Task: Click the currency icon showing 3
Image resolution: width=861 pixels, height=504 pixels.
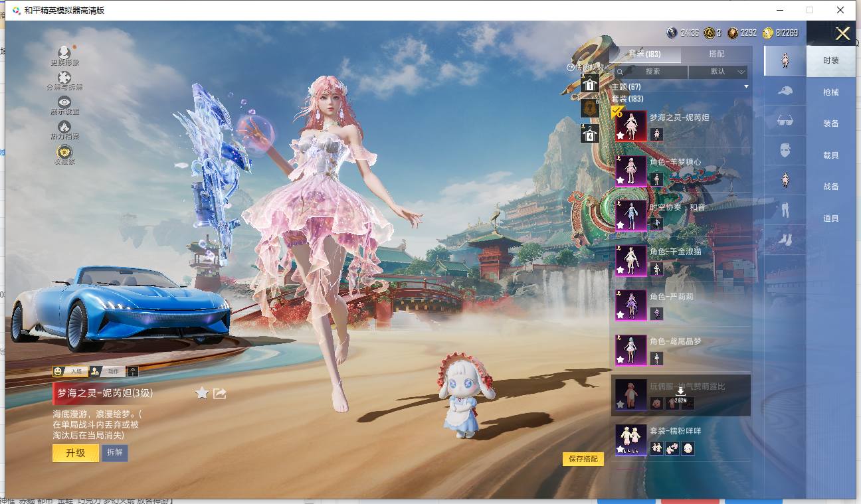Action: (x=710, y=33)
